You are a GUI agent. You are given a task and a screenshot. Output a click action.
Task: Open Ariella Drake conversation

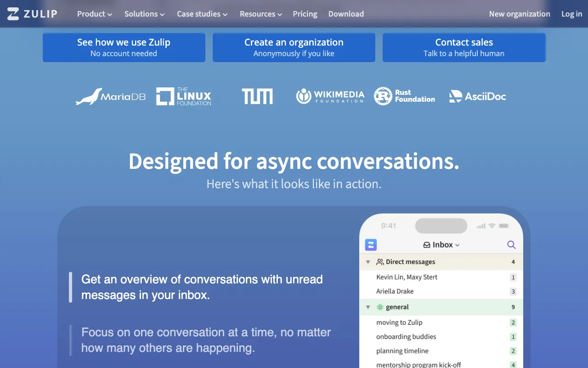pos(441,291)
